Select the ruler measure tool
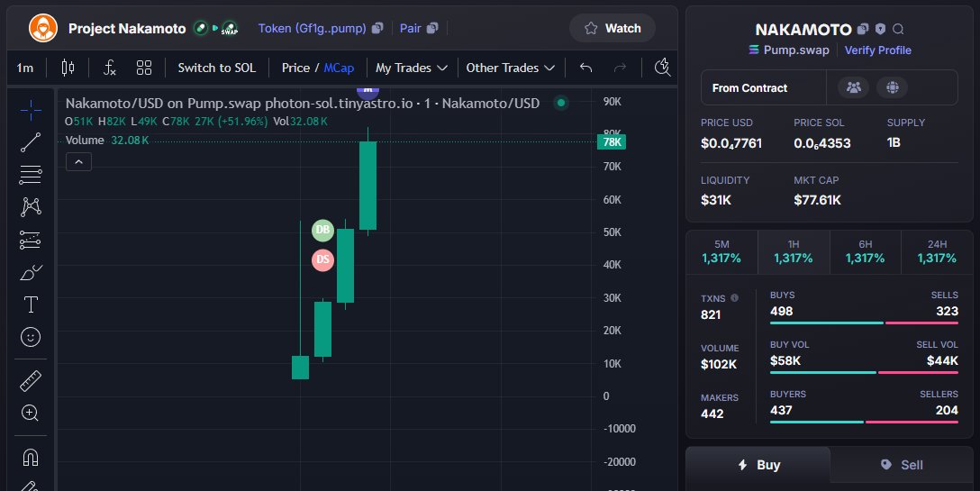The image size is (980, 491). [30, 380]
